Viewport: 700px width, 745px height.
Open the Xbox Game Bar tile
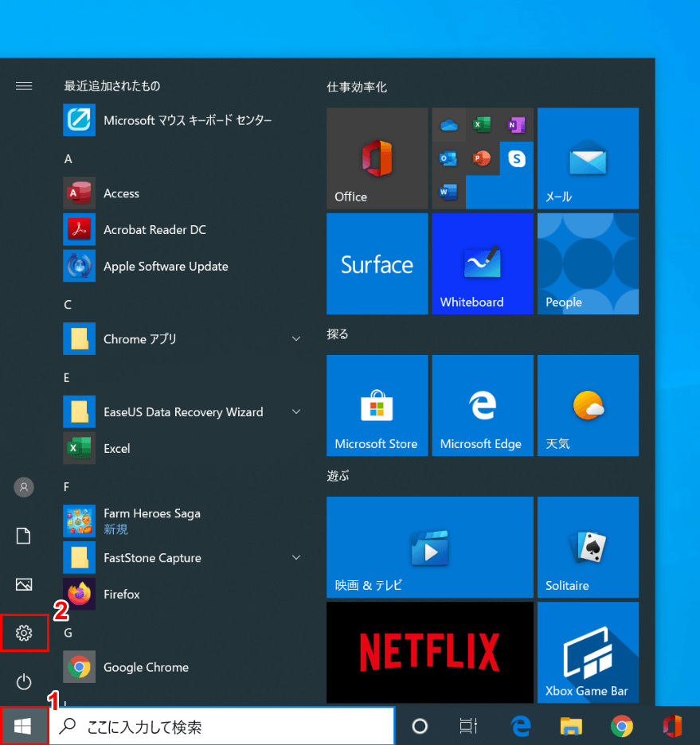click(x=588, y=653)
